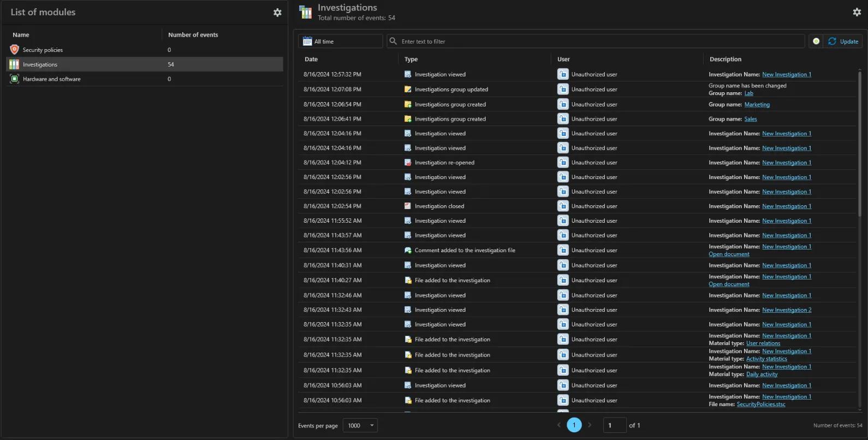This screenshot has height=440, width=868.
Task: Open the Events per page dropdown
Action: coord(360,425)
